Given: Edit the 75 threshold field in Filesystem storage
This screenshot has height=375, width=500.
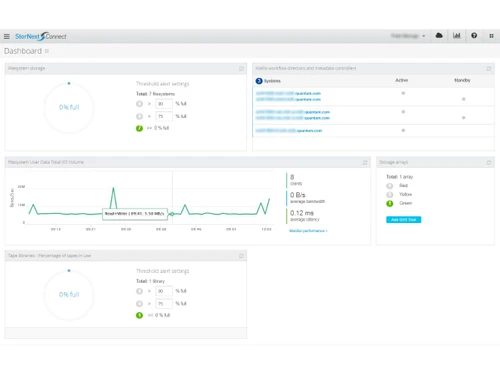Looking at the screenshot, I should click(x=164, y=116).
